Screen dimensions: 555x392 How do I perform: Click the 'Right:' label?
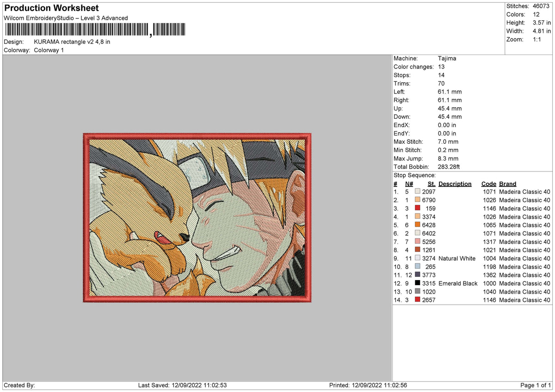[401, 100]
